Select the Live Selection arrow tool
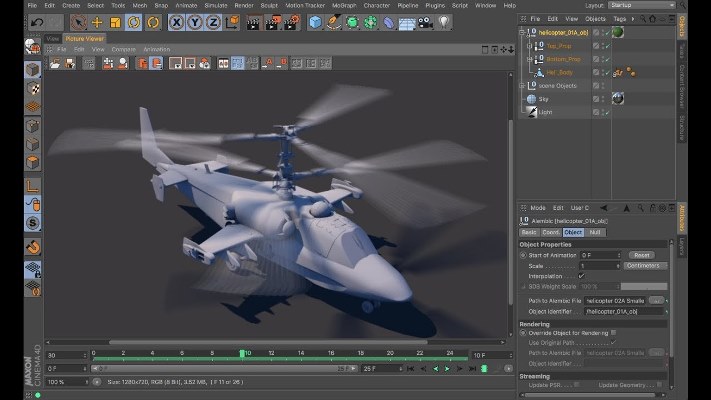711x400 pixels. coord(78,22)
